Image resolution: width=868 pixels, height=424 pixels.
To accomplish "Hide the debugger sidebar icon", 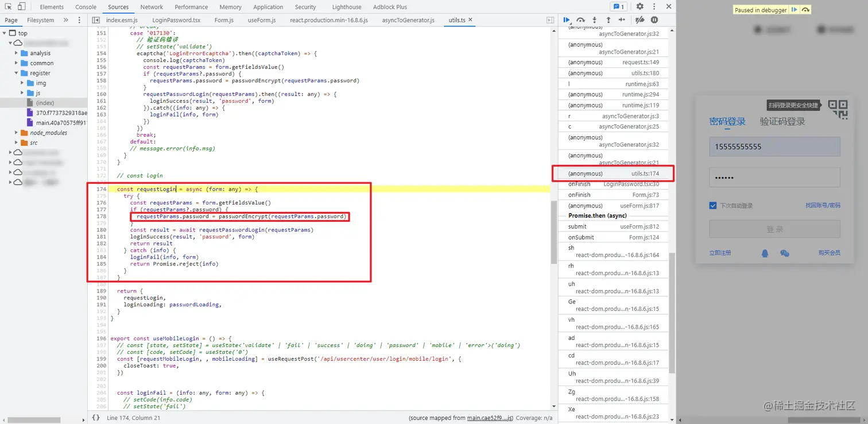I will [x=550, y=20].
